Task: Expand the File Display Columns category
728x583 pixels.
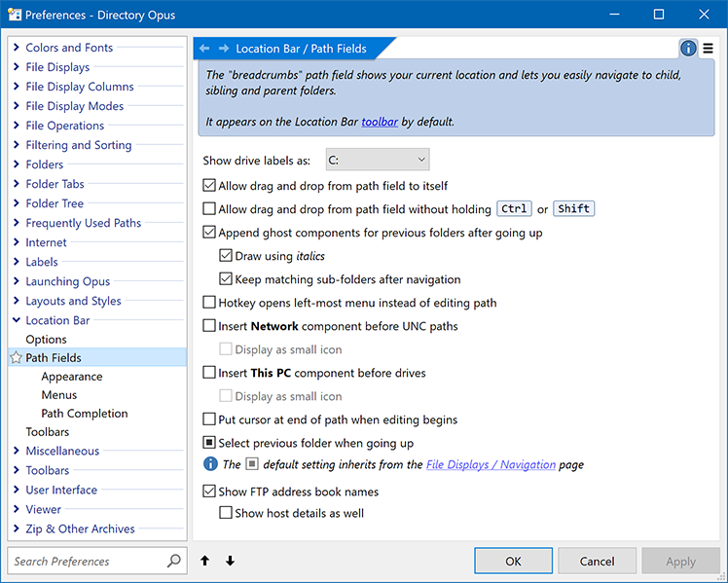Action: pyautogui.click(x=17, y=86)
